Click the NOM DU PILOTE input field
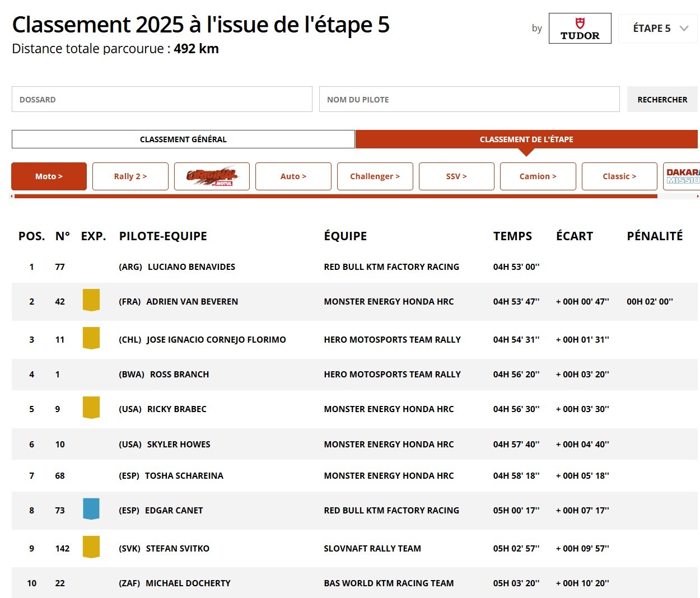 pos(469,99)
